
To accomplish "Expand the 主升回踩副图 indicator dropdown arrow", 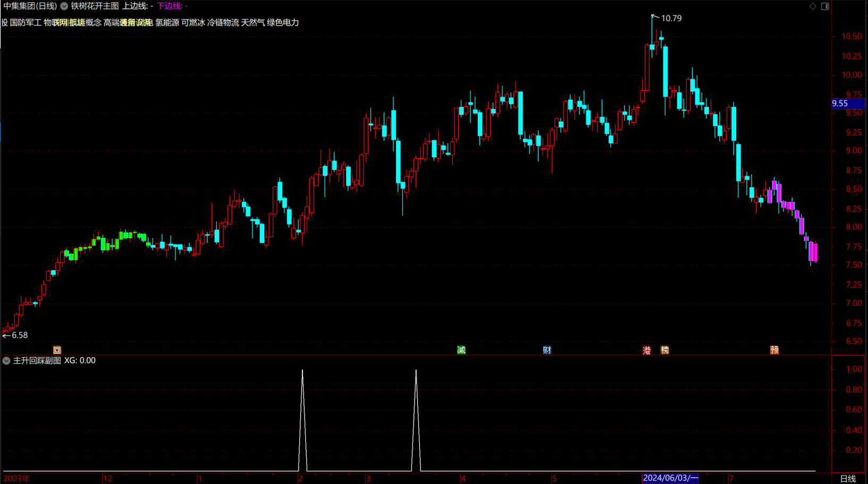I will point(6,361).
